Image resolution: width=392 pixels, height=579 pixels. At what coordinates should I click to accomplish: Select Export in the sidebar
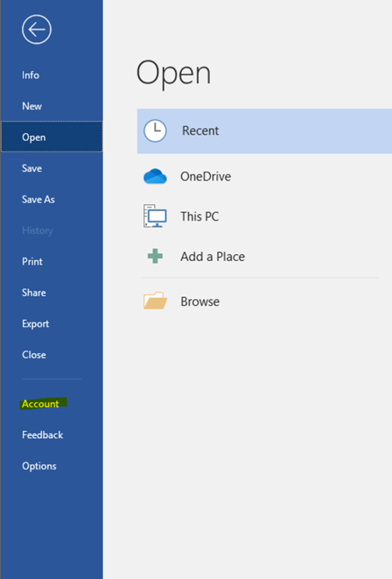point(36,324)
